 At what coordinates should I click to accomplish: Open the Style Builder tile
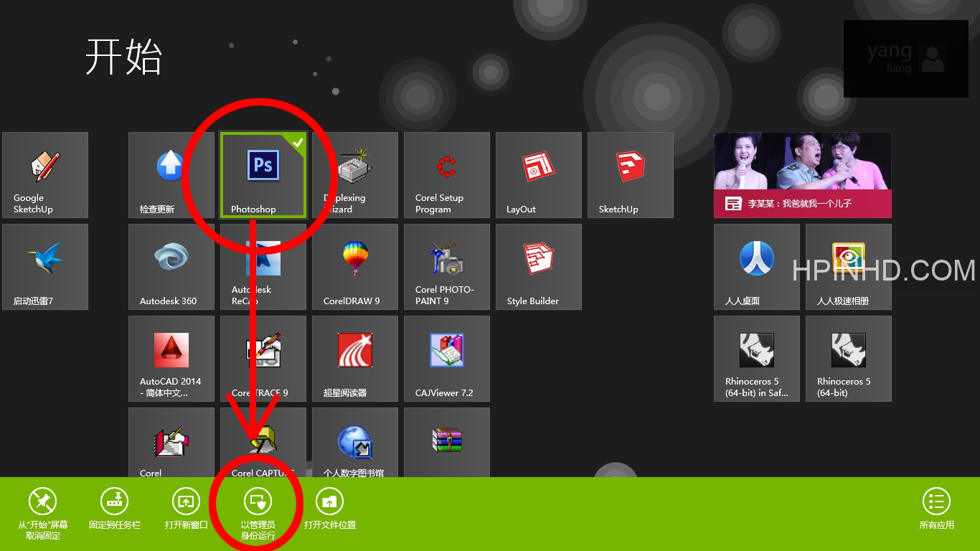[539, 267]
